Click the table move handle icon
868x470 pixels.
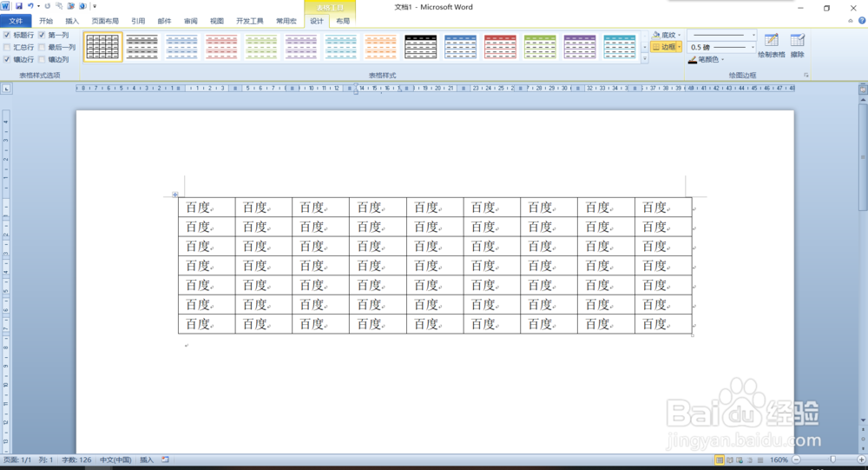(x=175, y=195)
